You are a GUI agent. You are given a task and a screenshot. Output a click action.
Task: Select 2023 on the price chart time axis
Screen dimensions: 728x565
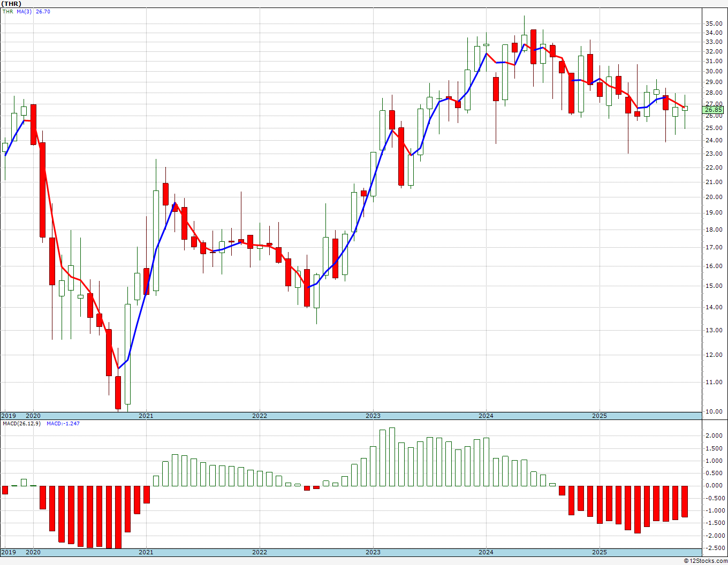(373, 415)
